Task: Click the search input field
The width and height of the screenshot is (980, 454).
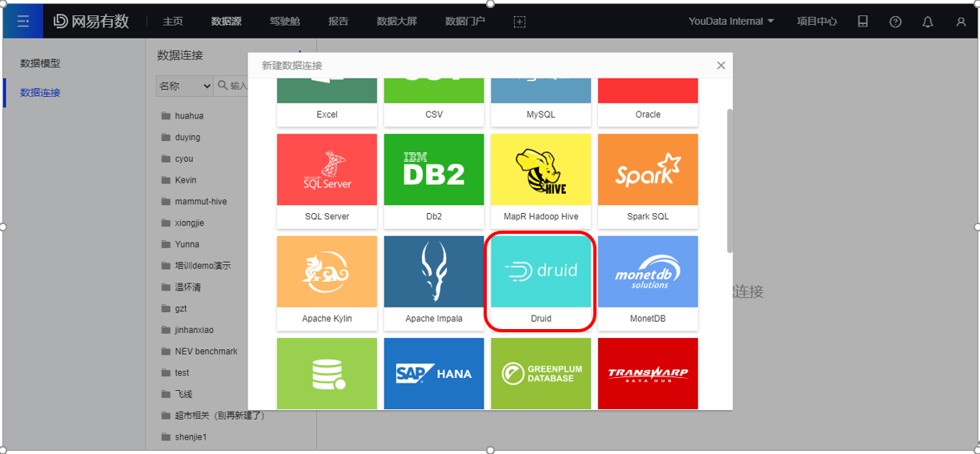Action: [x=231, y=86]
